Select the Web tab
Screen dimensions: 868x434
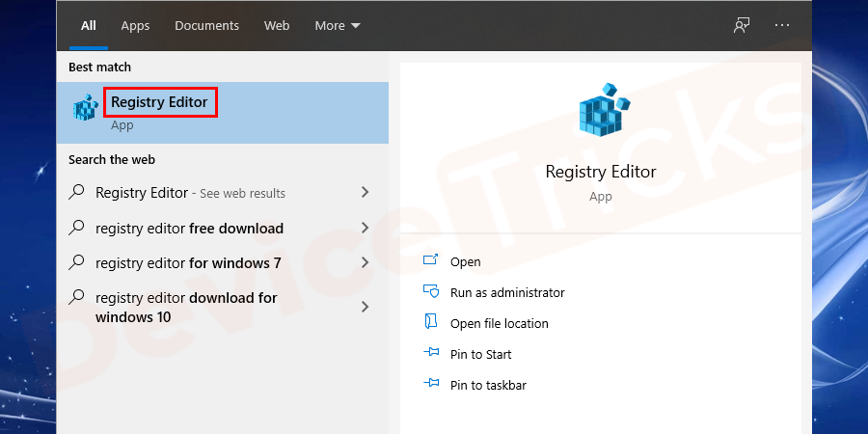pos(277,26)
